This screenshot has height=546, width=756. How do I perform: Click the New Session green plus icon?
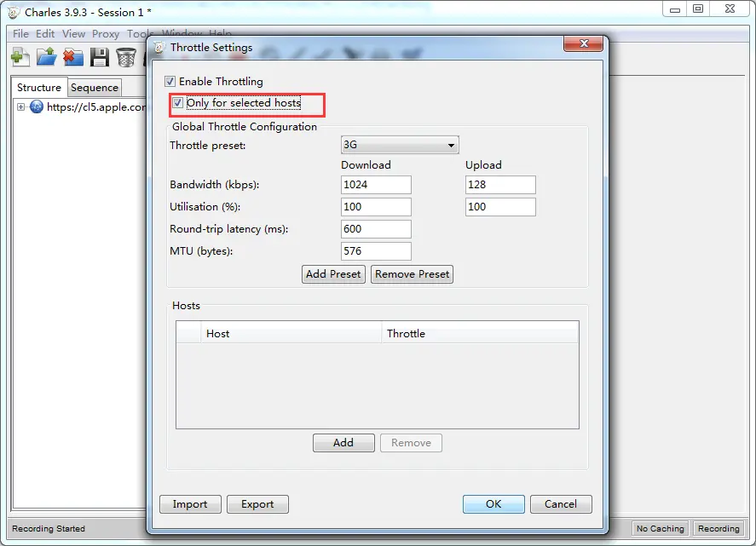(x=20, y=57)
